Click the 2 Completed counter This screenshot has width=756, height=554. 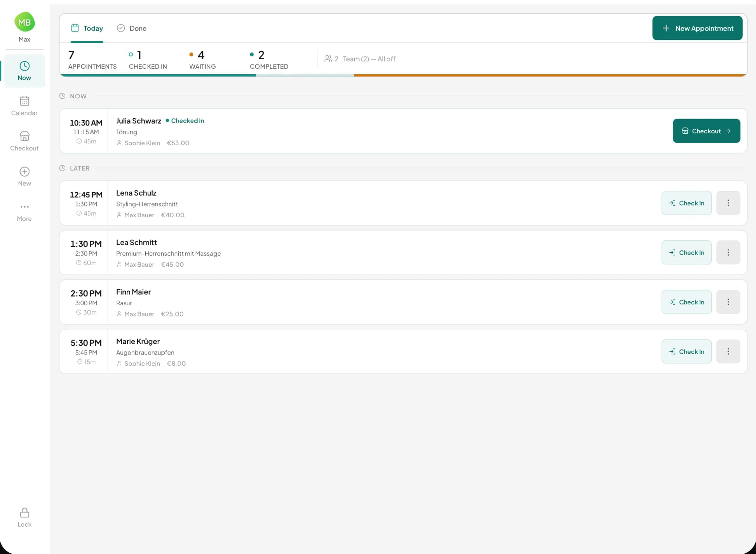269,59
